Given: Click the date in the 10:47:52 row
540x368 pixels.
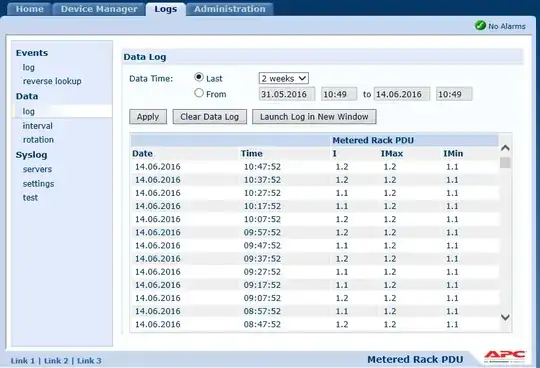Looking at the screenshot, I should coord(158,167).
